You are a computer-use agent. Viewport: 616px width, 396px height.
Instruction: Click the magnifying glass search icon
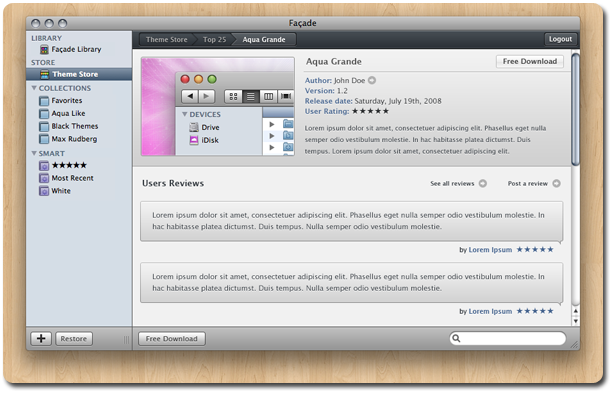(456, 338)
